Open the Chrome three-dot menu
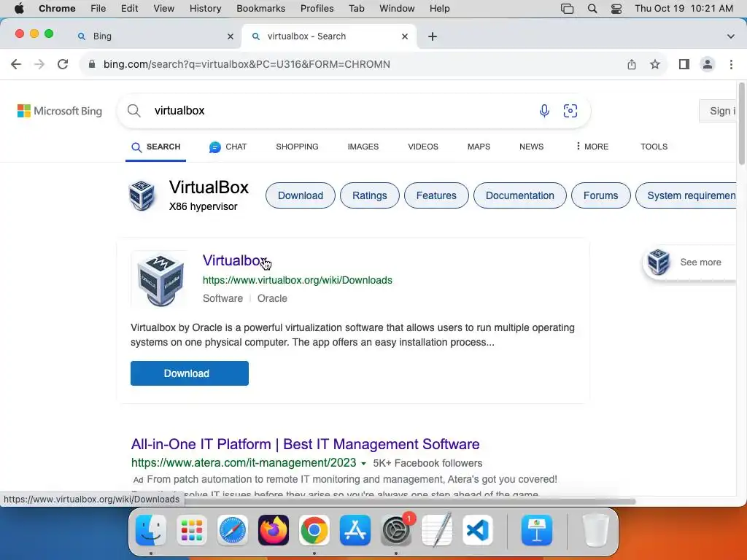 pyautogui.click(x=731, y=64)
